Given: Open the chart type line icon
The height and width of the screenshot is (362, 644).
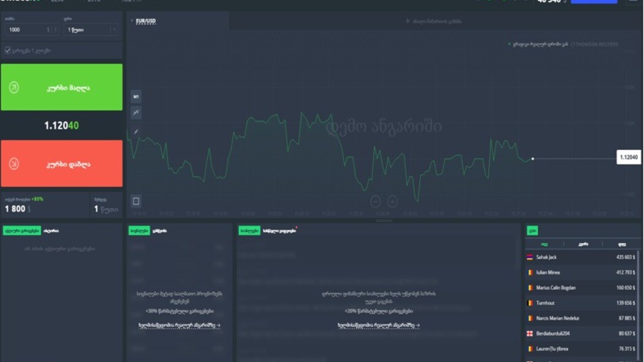Looking at the screenshot, I should [x=136, y=112].
